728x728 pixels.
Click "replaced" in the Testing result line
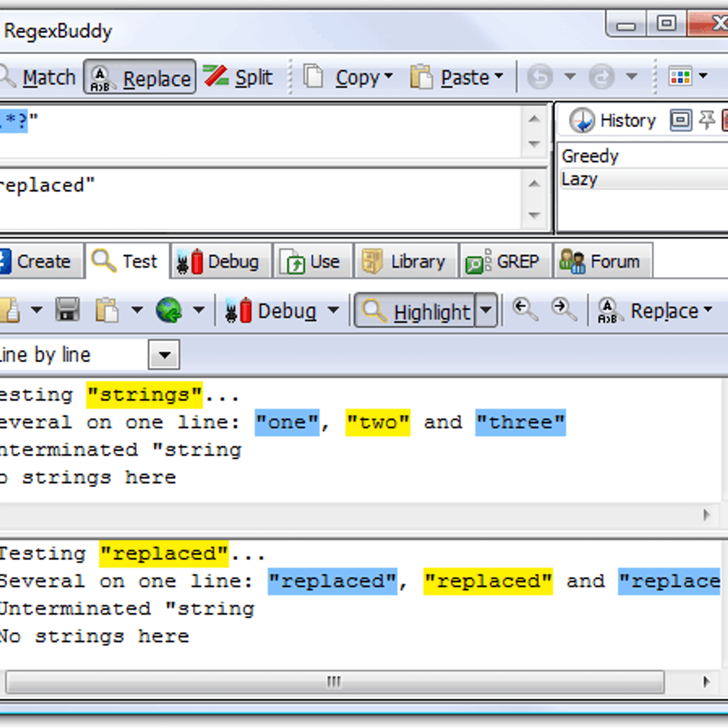point(164,554)
